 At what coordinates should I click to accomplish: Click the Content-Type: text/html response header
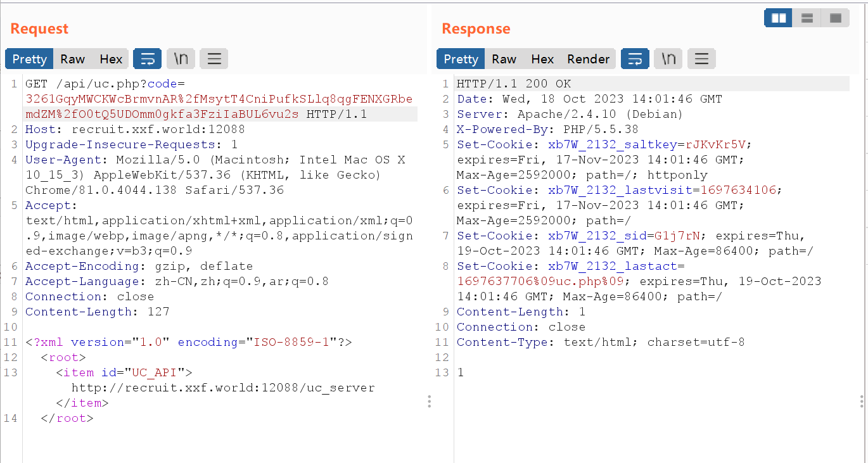tap(601, 342)
